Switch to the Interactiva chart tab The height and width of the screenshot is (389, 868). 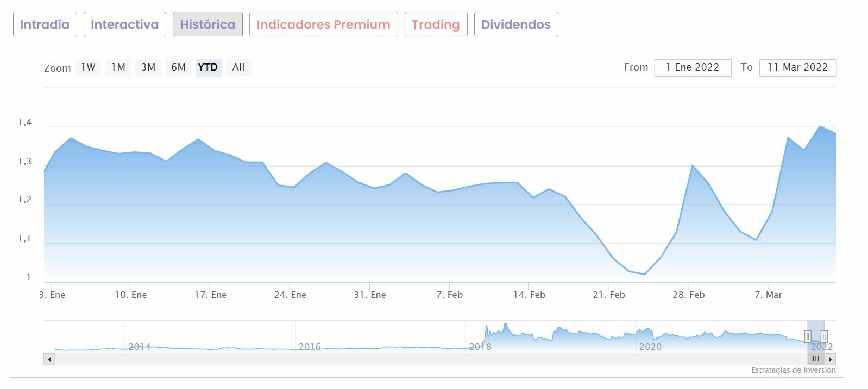coord(125,24)
